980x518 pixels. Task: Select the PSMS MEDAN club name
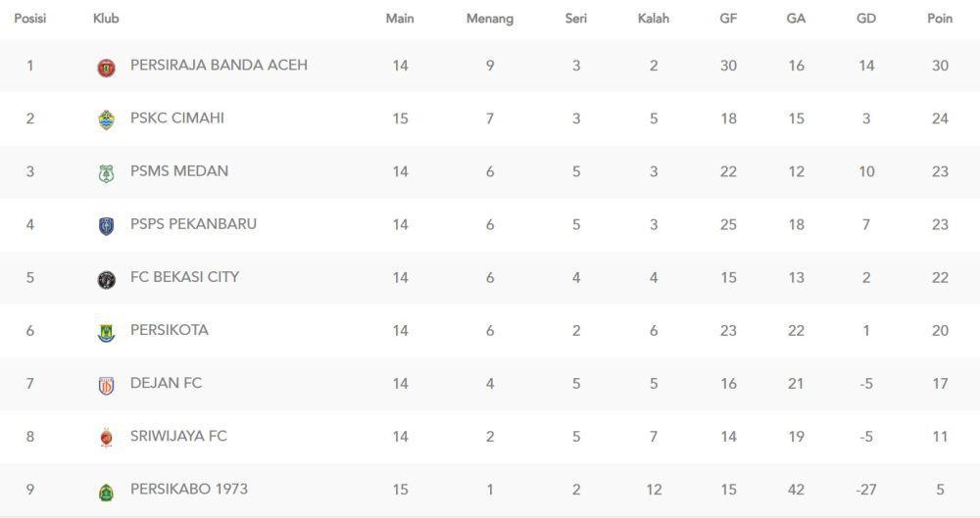tap(179, 171)
